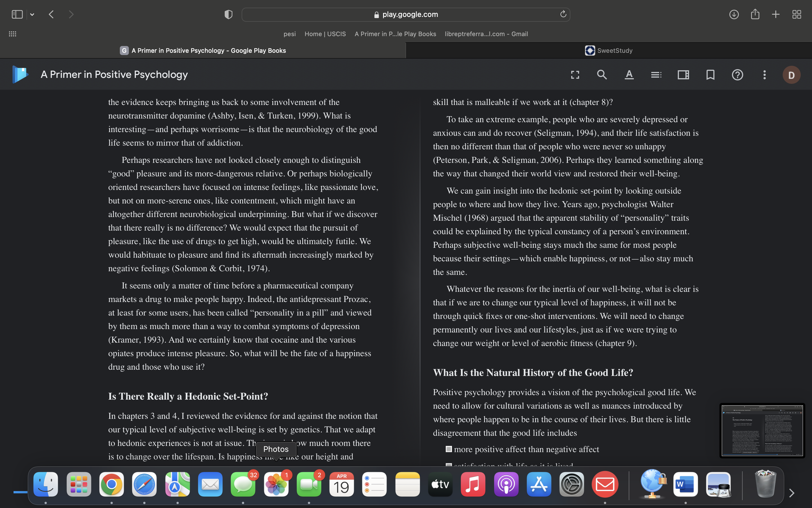Toggle the Safari sidebar
The width and height of the screenshot is (812, 508).
tap(17, 14)
